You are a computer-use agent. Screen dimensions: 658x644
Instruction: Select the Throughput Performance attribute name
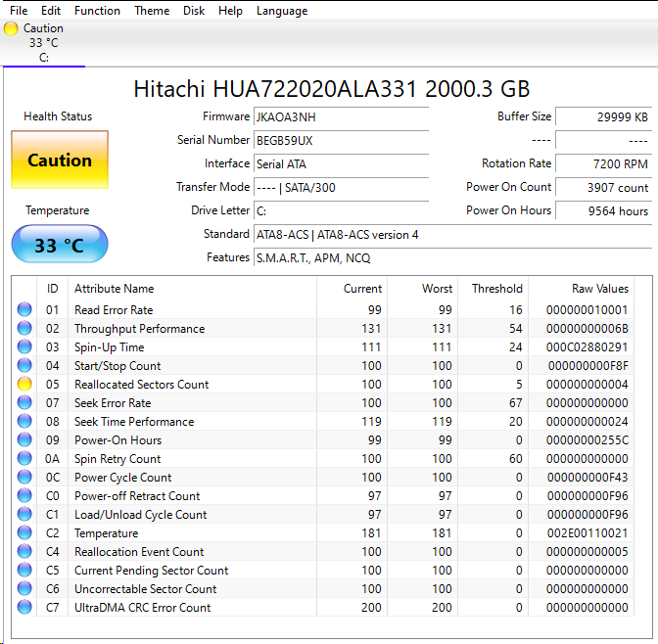point(140,329)
